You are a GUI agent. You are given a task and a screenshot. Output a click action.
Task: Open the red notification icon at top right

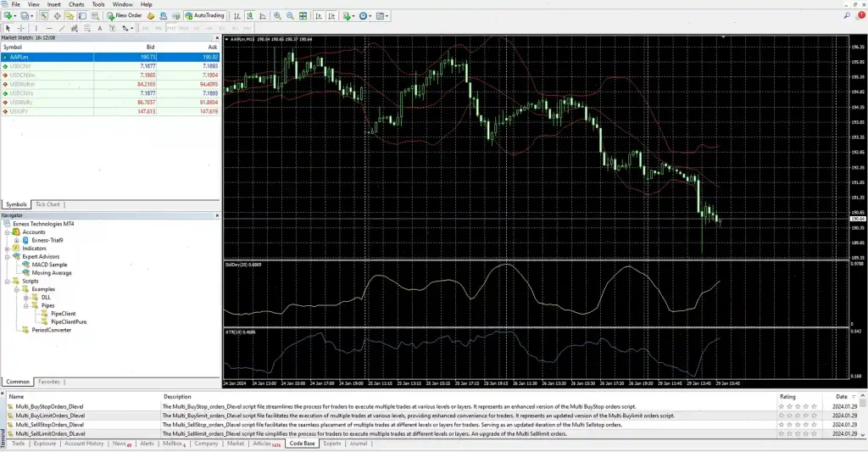(861, 15)
